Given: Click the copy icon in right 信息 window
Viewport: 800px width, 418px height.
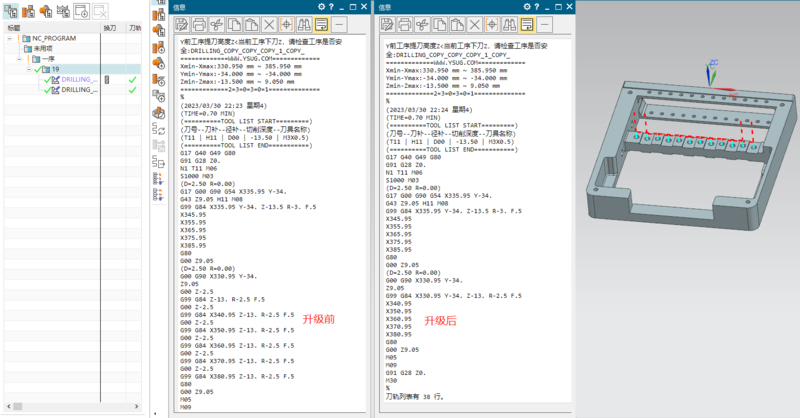Looking at the screenshot, I should (441, 23).
